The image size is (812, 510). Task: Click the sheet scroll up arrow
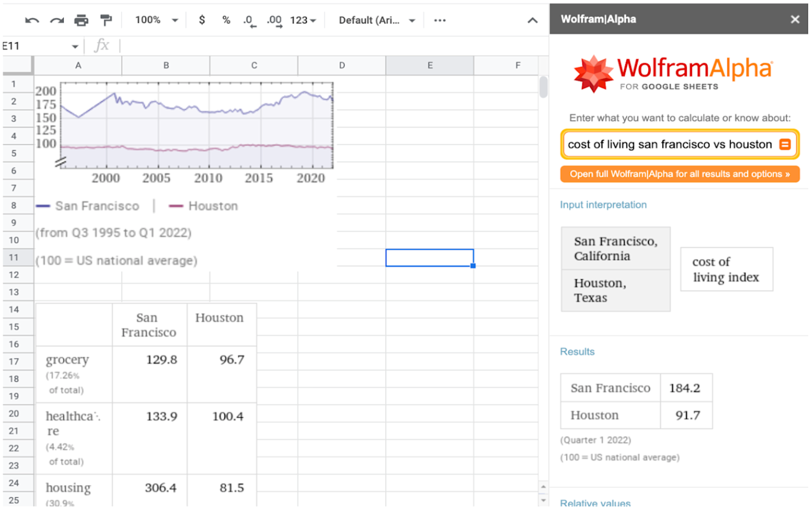coord(543,487)
